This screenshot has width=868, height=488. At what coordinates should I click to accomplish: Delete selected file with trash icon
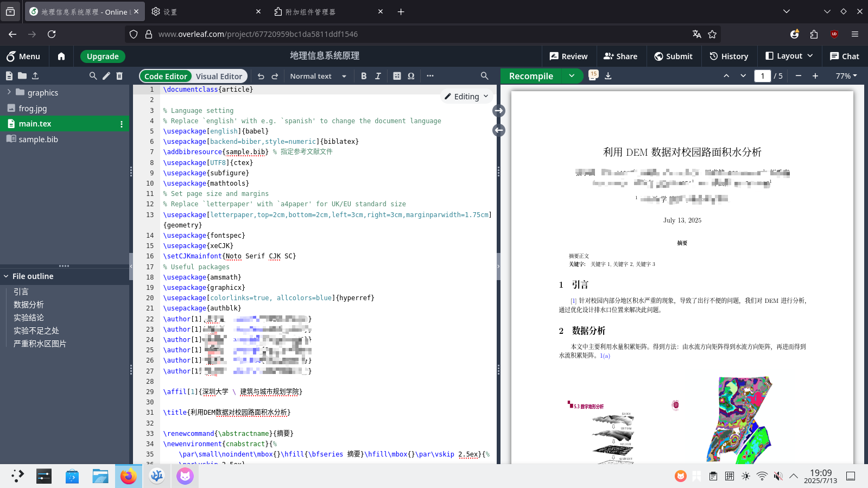(x=119, y=76)
